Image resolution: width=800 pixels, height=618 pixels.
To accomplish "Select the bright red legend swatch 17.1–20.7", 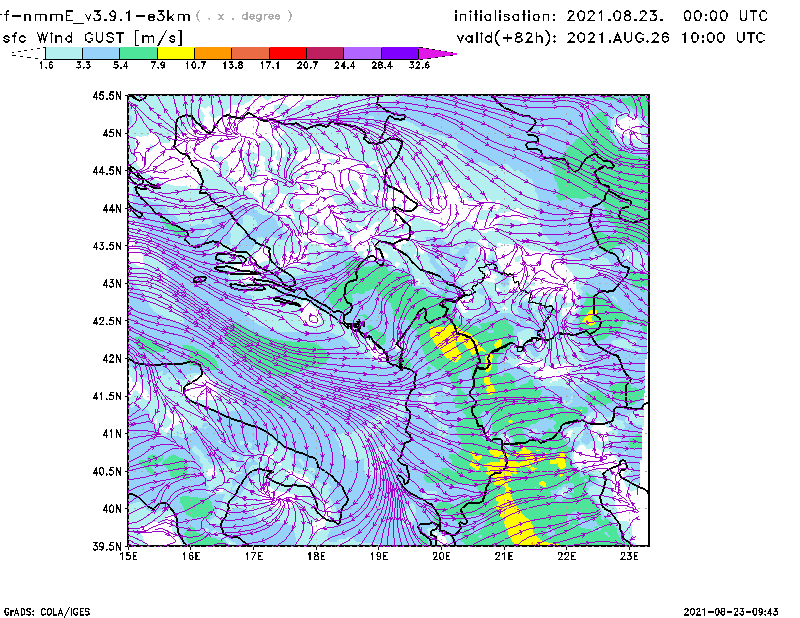I will (x=288, y=53).
